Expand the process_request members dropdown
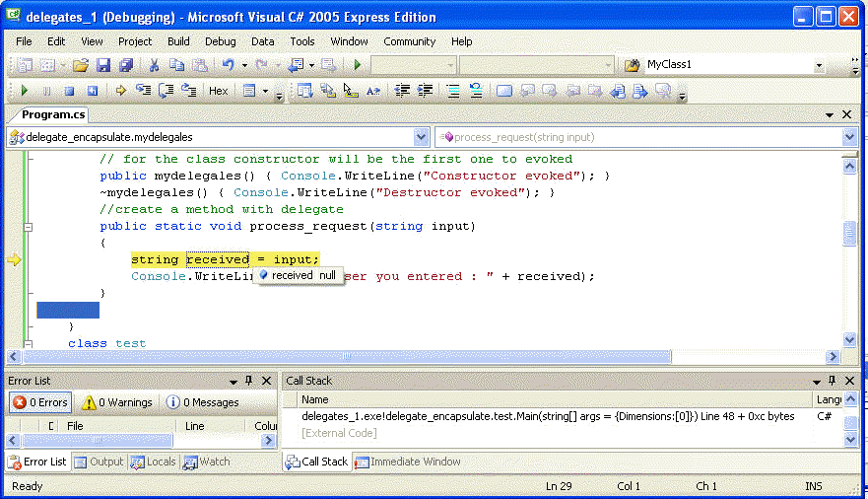This screenshot has height=499, width=868. 848,137
